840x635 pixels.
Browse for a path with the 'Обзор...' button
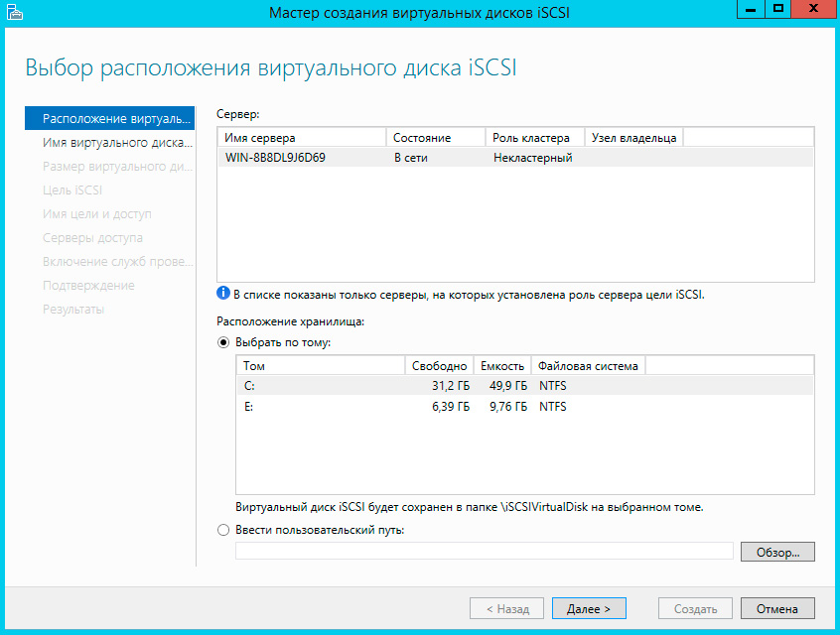click(777, 552)
